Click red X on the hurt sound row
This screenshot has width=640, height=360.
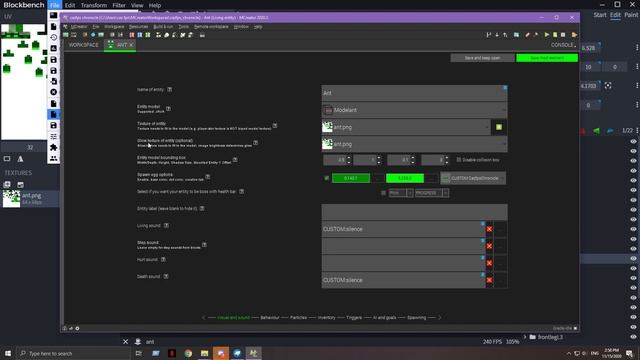click(x=489, y=263)
